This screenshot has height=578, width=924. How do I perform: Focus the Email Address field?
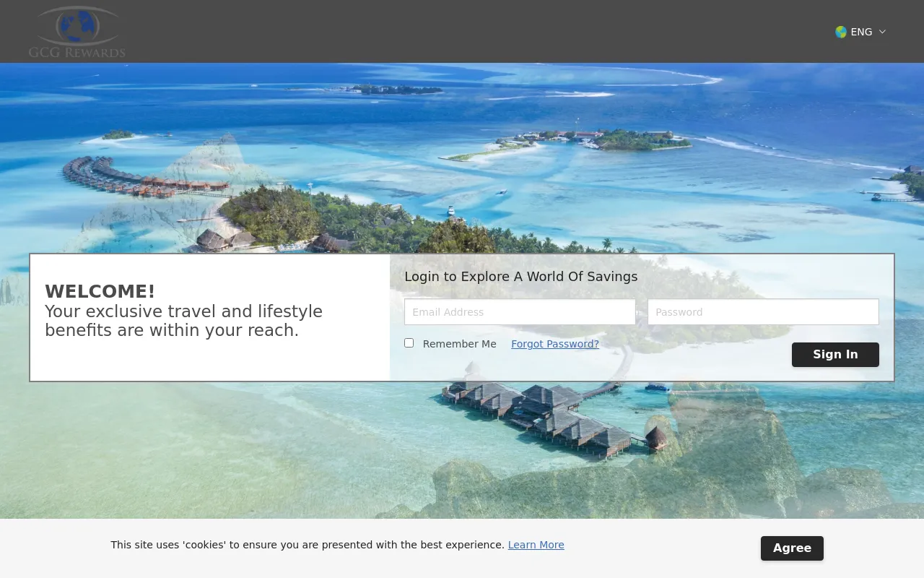(520, 312)
